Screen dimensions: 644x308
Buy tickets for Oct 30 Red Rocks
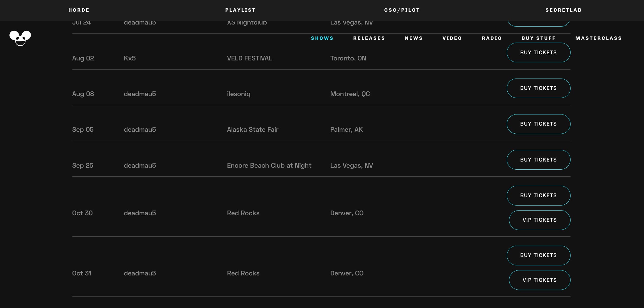pyautogui.click(x=539, y=195)
